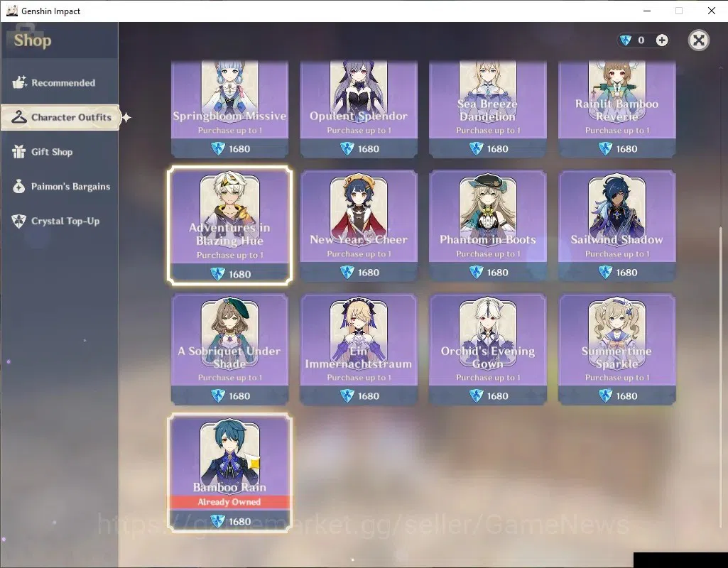Close the shop with X button
728x568 pixels.
click(x=698, y=40)
